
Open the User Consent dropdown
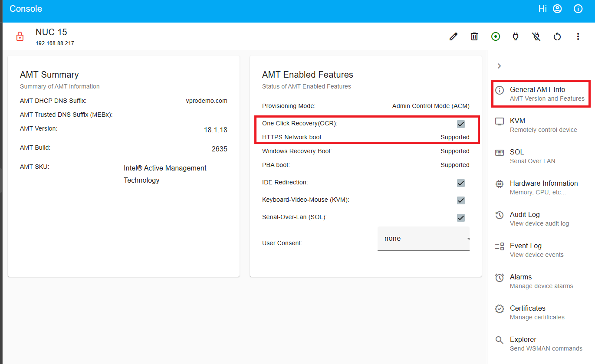point(423,238)
